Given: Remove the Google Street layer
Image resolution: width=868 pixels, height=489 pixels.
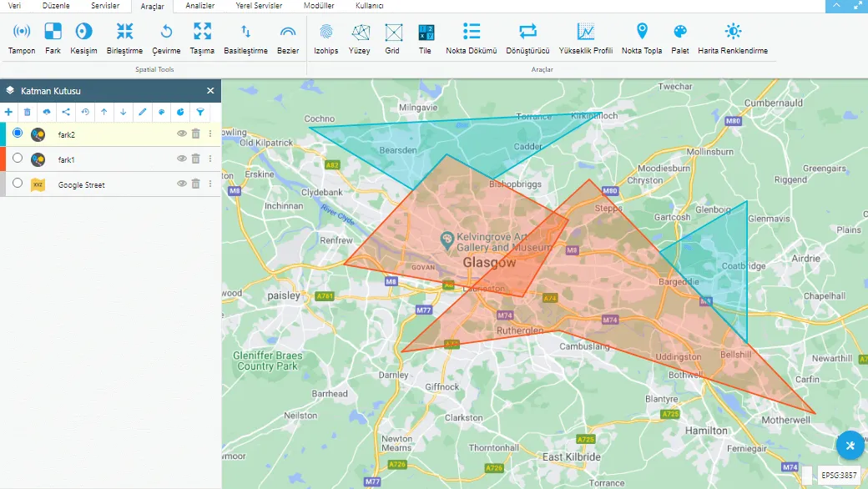Looking at the screenshot, I should point(195,184).
